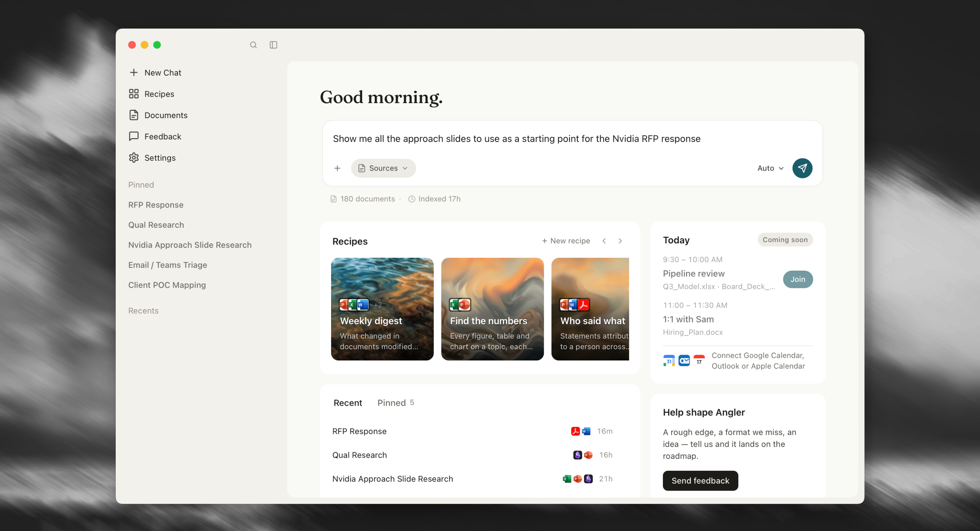
Task: Switch to the Recent tab
Action: (348, 403)
